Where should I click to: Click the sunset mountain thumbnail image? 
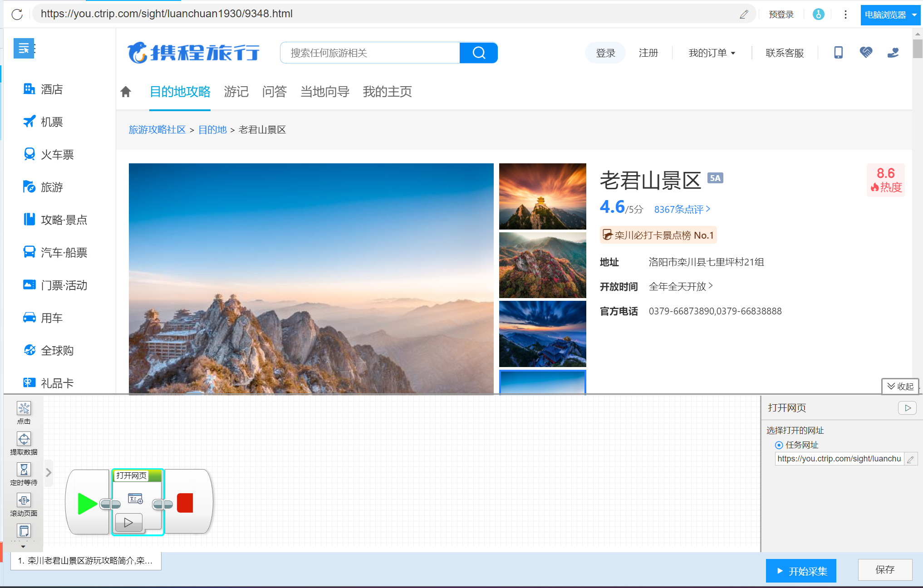[542, 196]
